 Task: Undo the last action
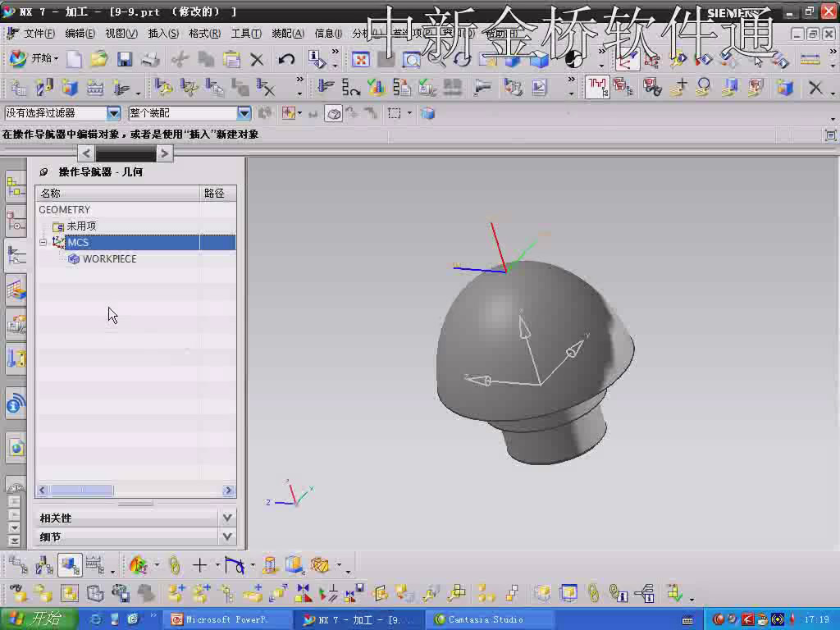[286, 59]
